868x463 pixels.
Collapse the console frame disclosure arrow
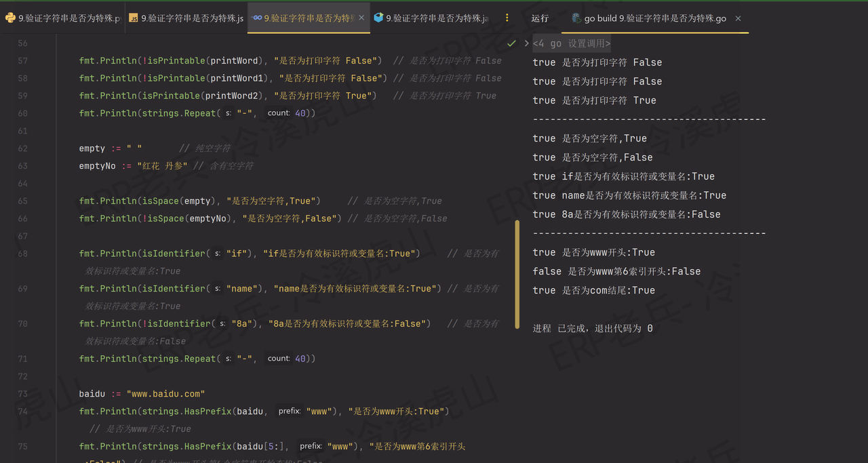coord(527,43)
